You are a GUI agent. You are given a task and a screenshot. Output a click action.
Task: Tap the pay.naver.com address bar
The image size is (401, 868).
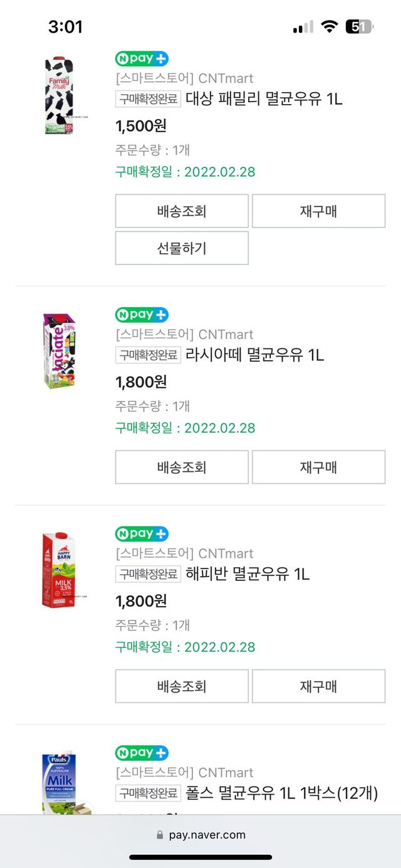pyautogui.click(x=200, y=835)
